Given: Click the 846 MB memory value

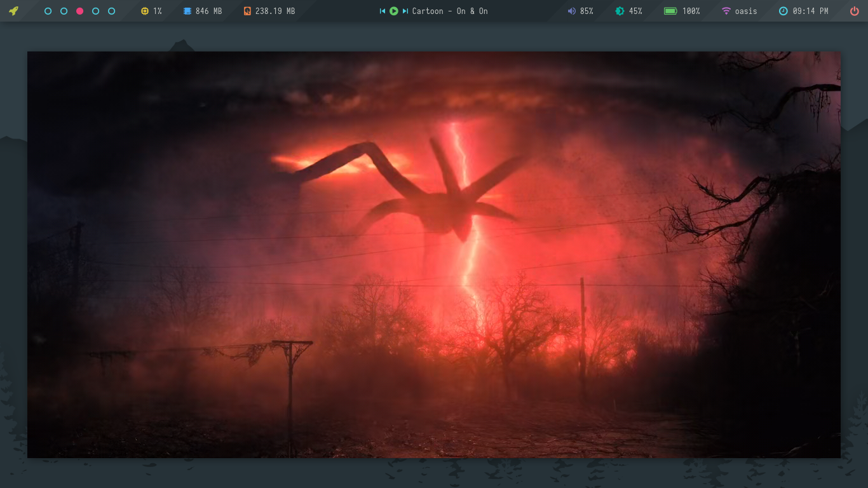Looking at the screenshot, I should coord(209,11).
